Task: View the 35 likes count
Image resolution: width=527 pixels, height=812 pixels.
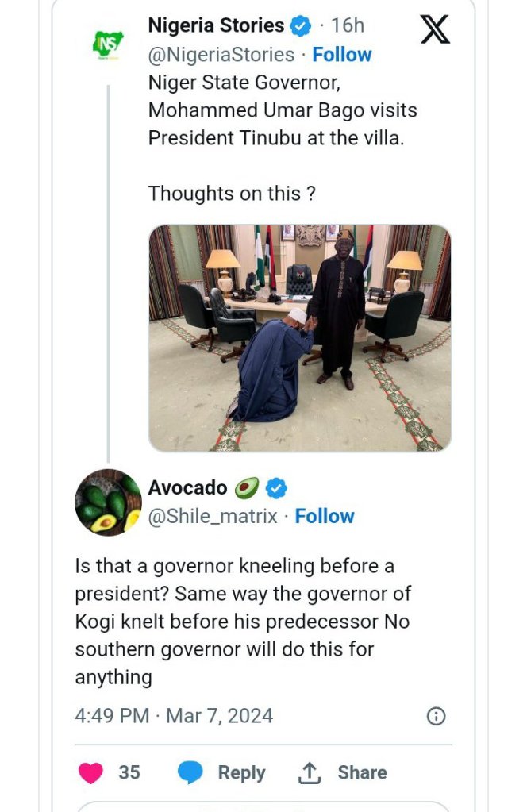Action: pos(129,772)
